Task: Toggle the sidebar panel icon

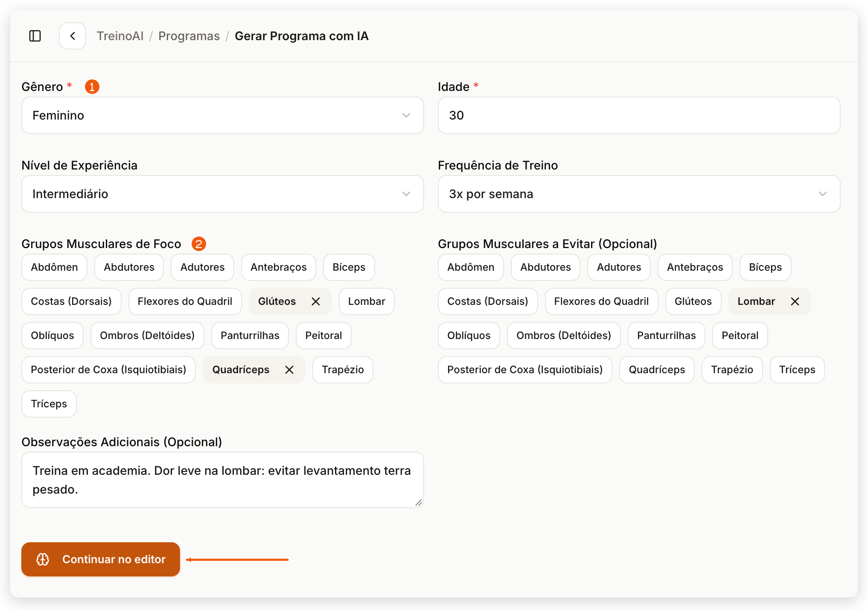Action: coord(35,36)
